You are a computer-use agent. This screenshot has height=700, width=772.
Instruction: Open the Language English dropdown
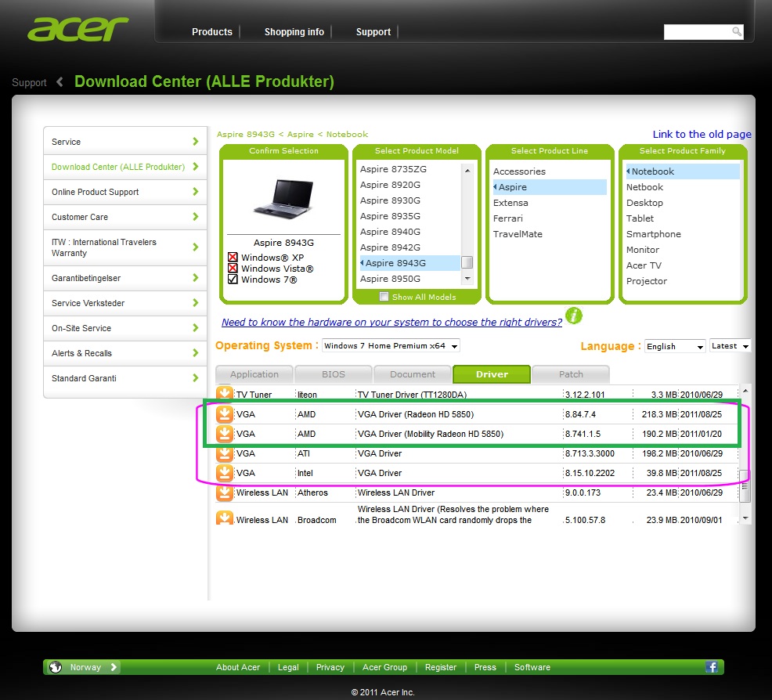point(675,347)
